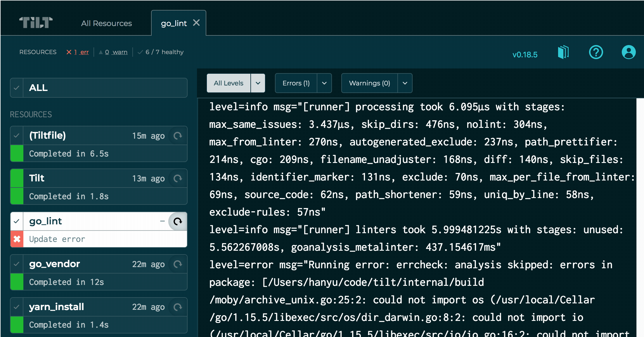Toggle the checkmark beside go_vendor

[x=17, y=264]
